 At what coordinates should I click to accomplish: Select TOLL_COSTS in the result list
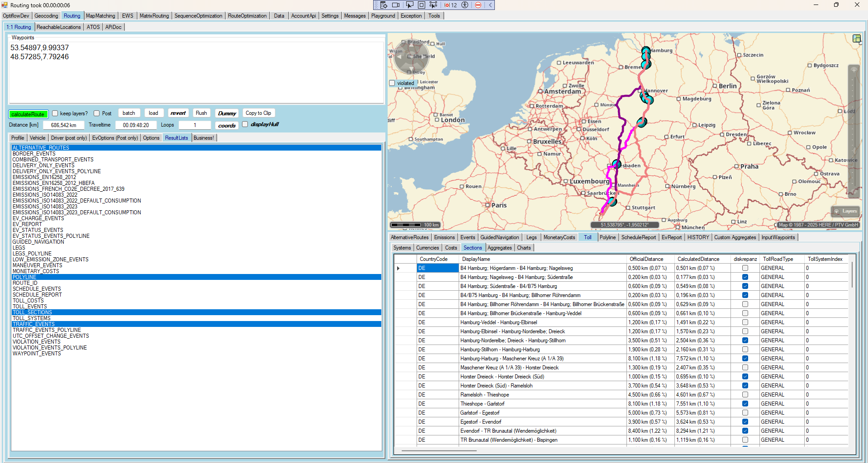click(28, 301)
